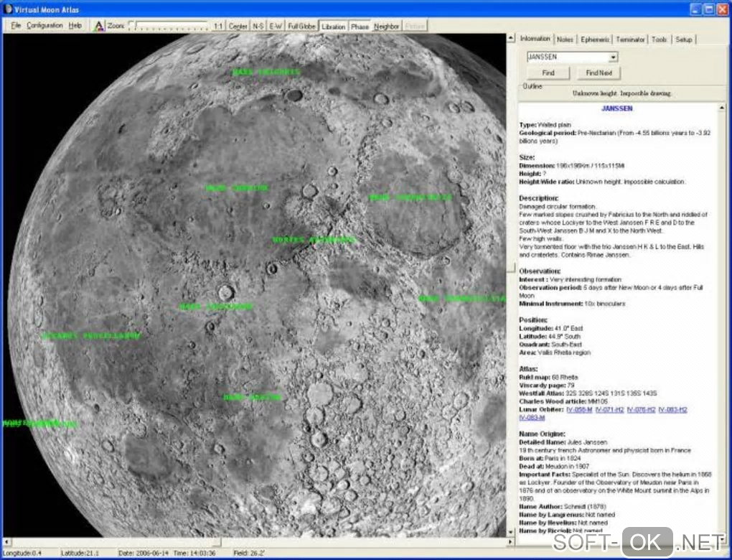Click the Field value in status bar

click(249, 553)
